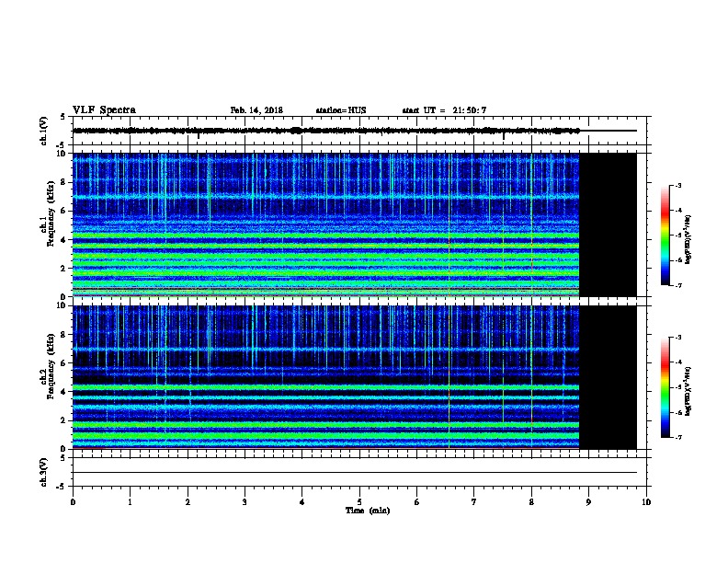Click the "-7" label on ch.2 colorbar
728x563 pixels.
[677, 437]
